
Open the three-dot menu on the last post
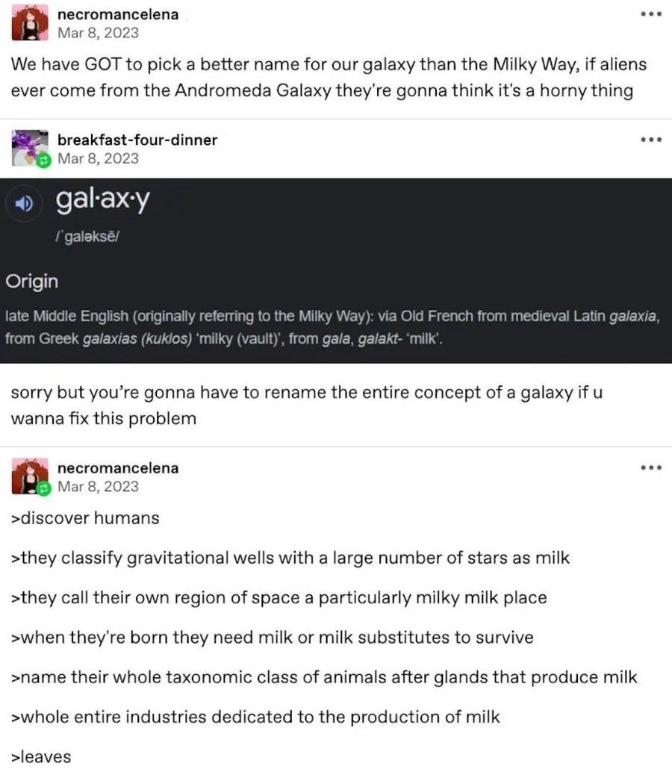[651, 467]
